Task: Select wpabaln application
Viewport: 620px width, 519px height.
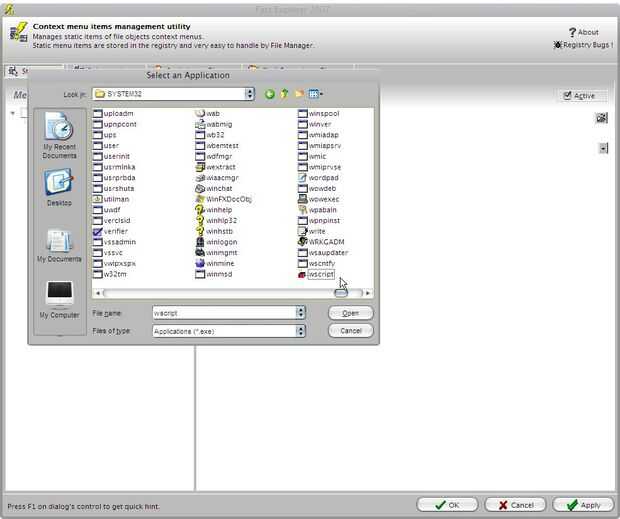Action: coord(318,209)
